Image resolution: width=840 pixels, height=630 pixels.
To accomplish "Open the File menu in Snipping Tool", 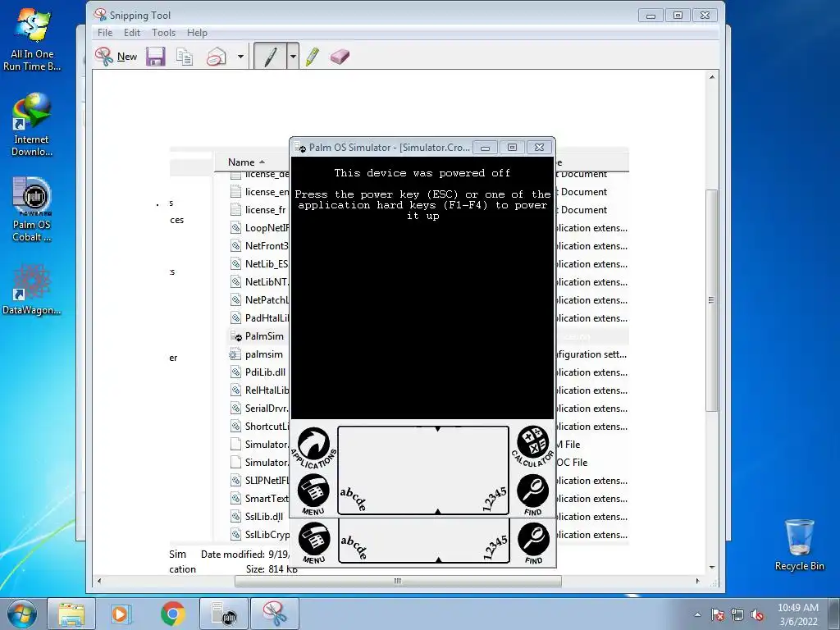I will coord(105,33).
